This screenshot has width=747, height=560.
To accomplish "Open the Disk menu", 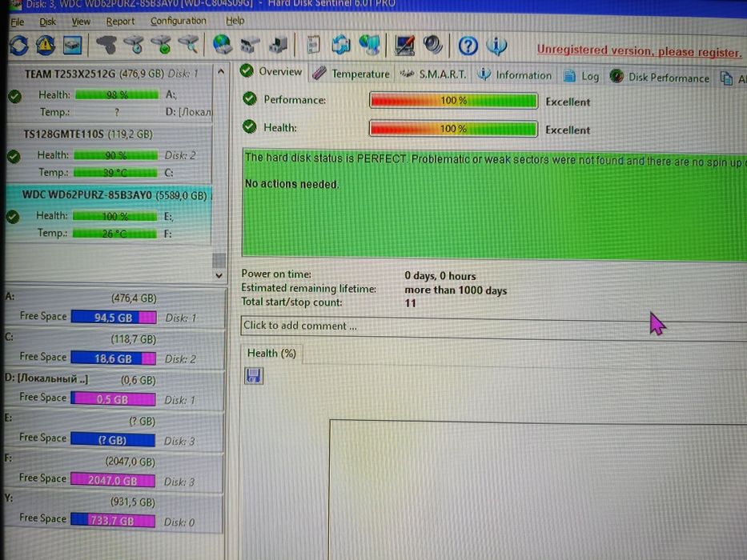I will [47, 22].
